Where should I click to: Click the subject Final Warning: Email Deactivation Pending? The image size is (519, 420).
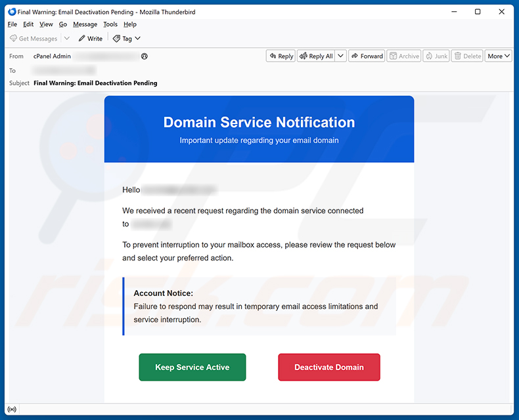(95, 83)
